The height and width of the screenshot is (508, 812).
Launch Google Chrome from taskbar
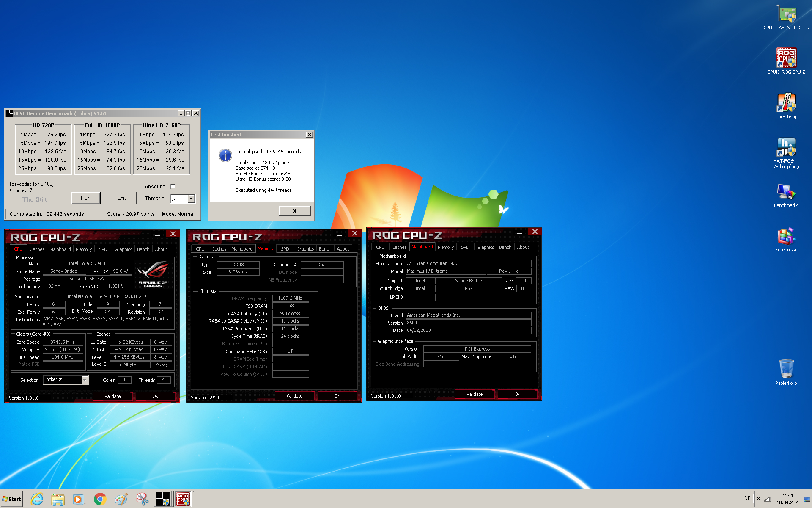click(100, 499)
